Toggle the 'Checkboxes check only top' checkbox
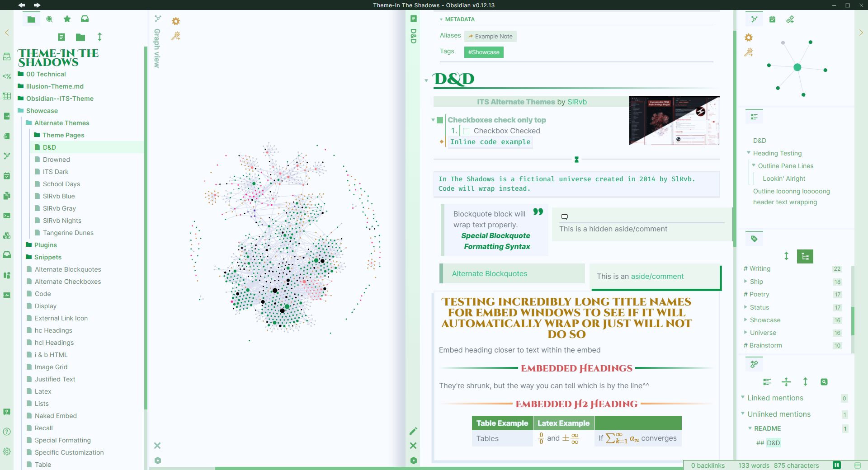This screenshot has width=868, height=470. [440, 120]
